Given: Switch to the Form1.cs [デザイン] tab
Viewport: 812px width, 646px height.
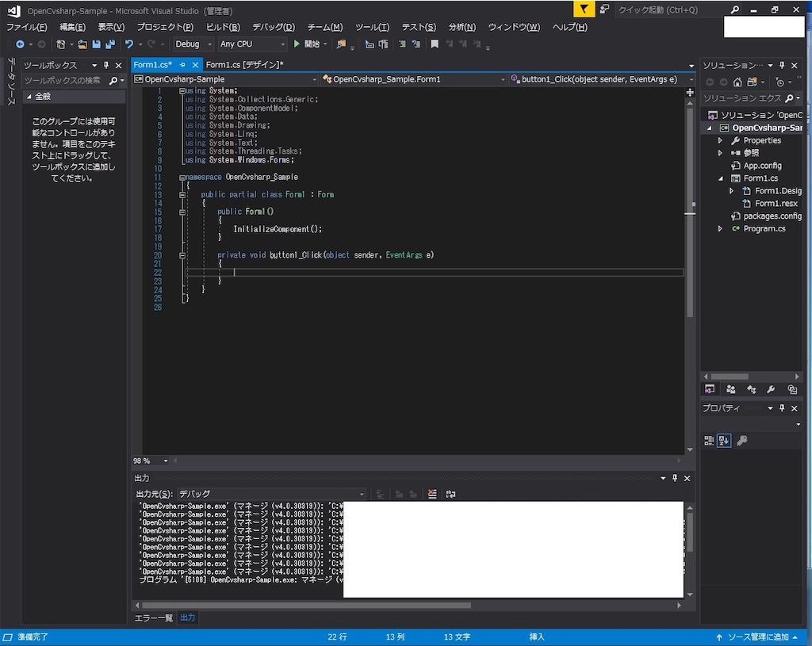Looking at the screenshot, I should [x=244, y=65].
